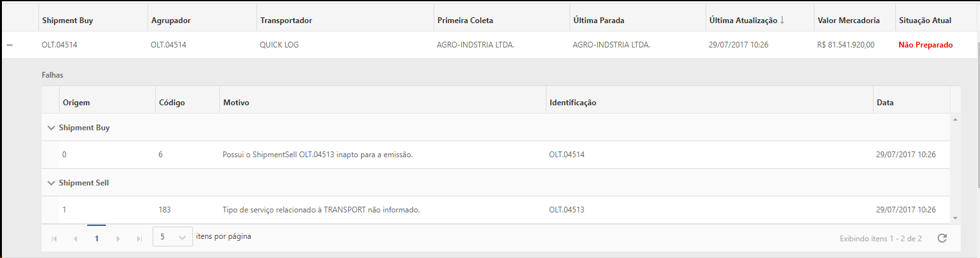
Task: Sort failures by Motivo column
Action: [x=236, y=103]
